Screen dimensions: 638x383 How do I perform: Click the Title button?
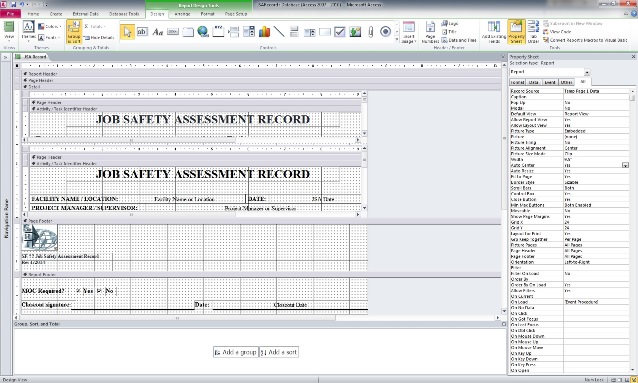(449, 32)
